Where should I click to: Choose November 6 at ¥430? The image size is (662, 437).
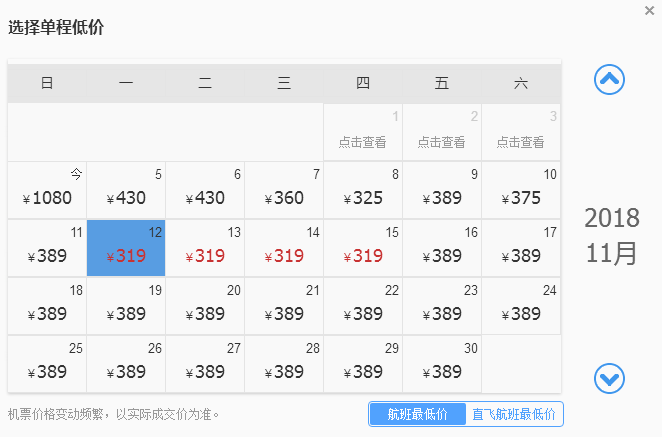pos(205,190)
